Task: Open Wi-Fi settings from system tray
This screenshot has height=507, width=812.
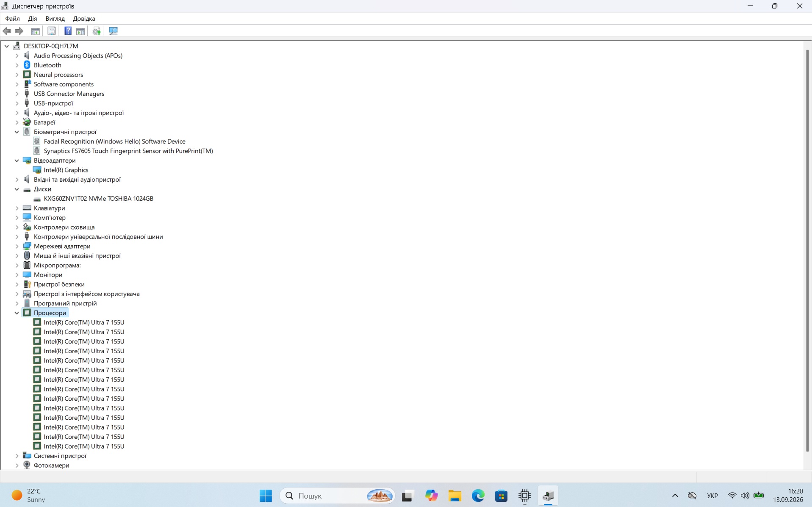Action: click(732, 496)
